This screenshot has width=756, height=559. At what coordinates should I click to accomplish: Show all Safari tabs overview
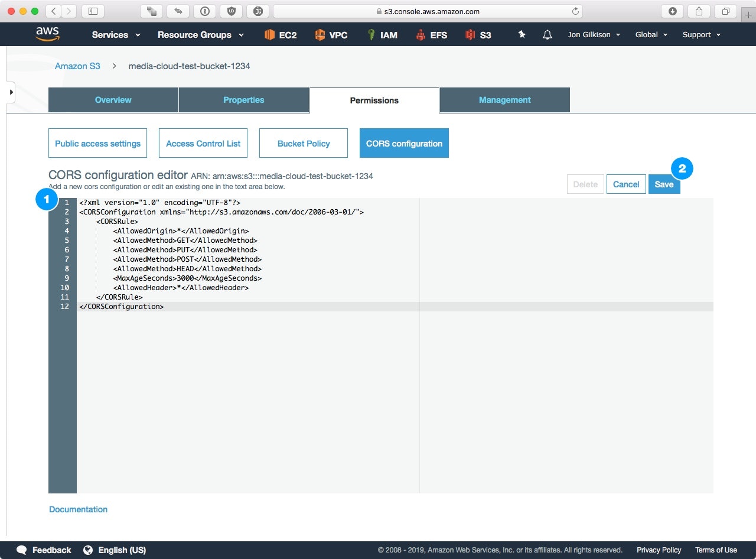coord(725,11)
